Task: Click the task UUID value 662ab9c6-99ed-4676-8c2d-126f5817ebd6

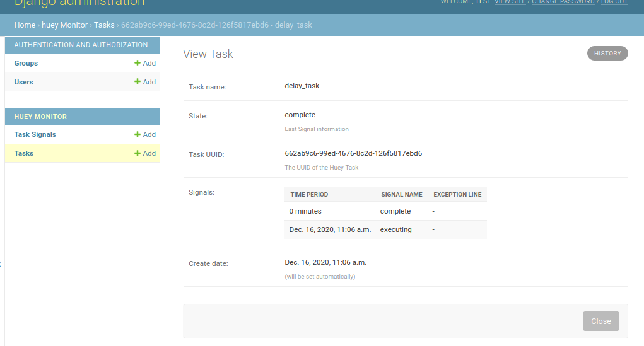Action: point(353,153)
